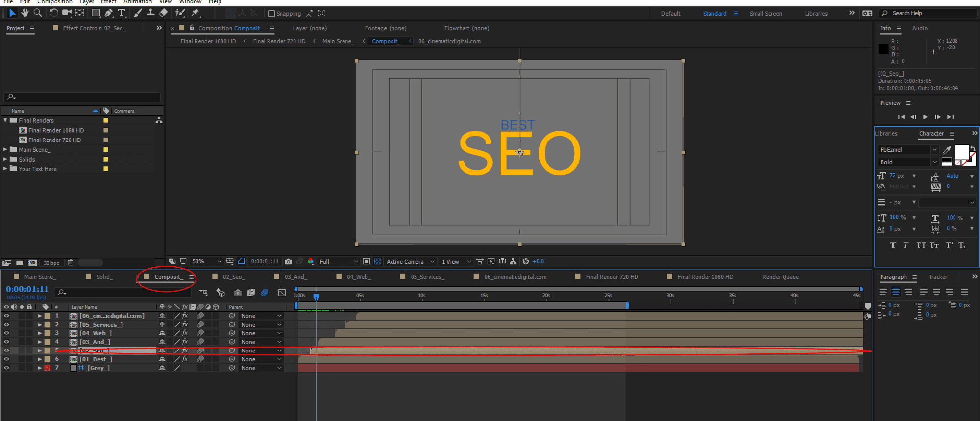Open the Animation menu
980x421 pixels.
point(137,2)
